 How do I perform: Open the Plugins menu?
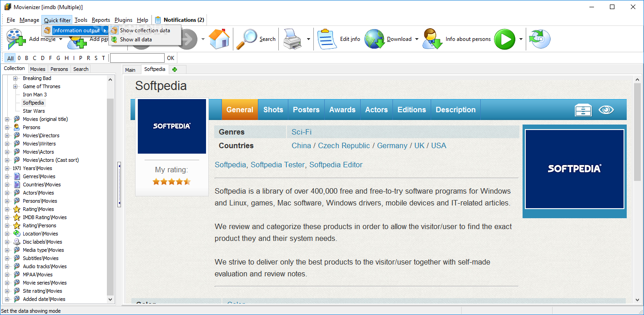tap(123, 20)
